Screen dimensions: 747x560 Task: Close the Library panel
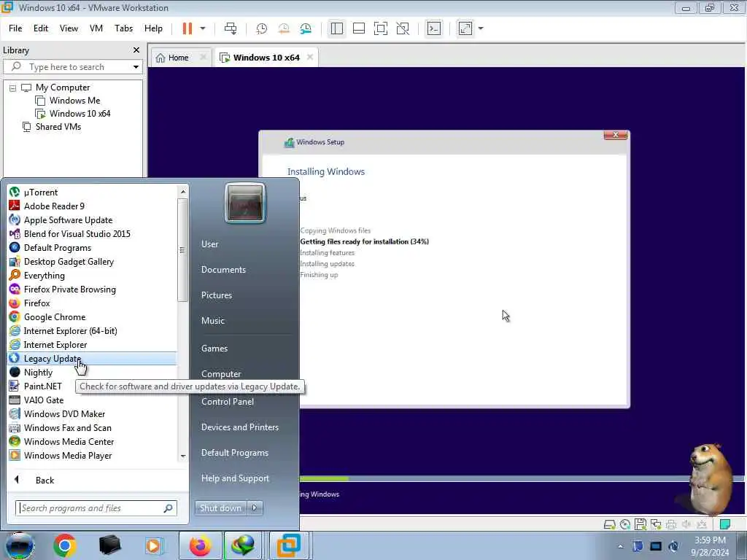[x=136, y=50]
